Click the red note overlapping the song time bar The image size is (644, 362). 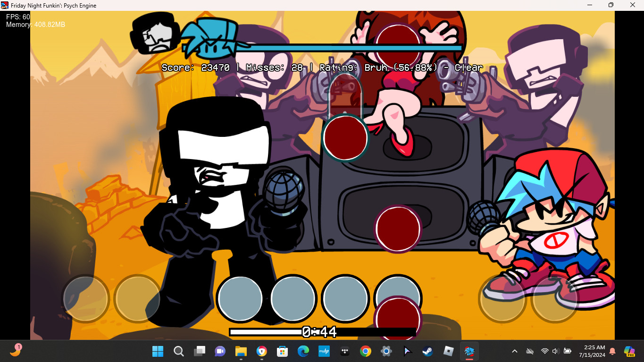(x=398, y=318)
